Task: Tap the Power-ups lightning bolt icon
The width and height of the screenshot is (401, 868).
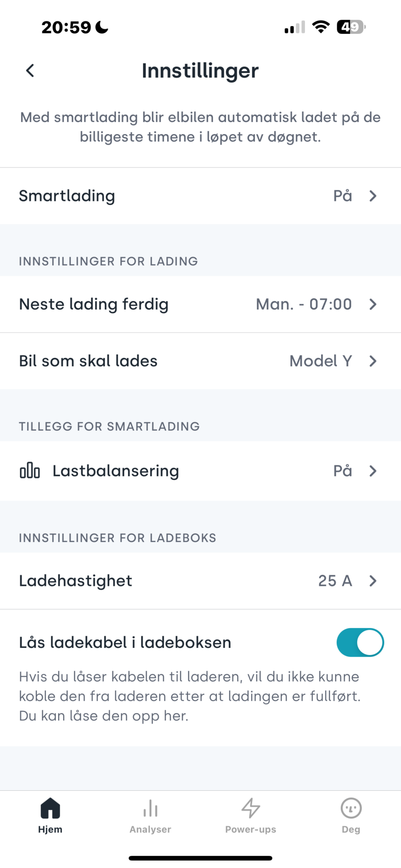Action: (x=251, y=808)
